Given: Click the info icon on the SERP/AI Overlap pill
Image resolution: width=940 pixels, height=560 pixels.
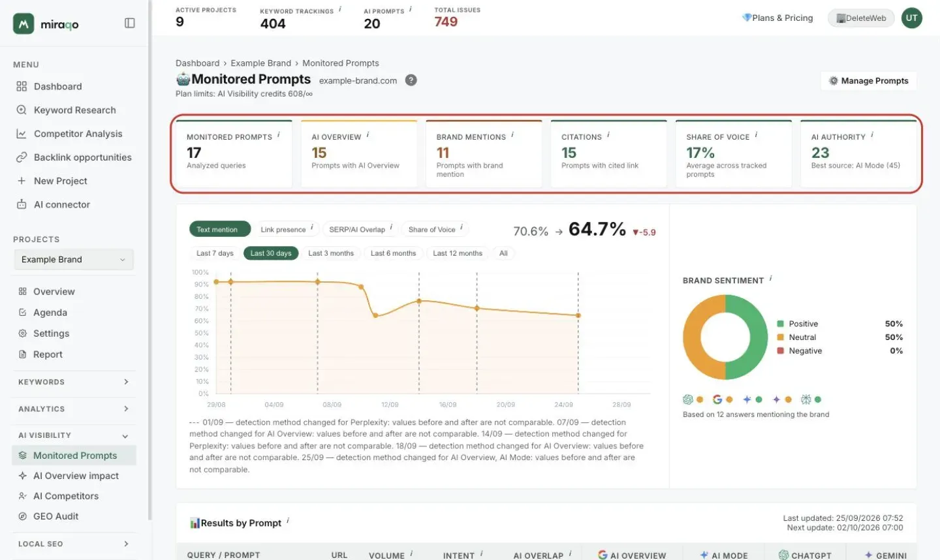Looking at the screenshot, I should tap(391, 227).
